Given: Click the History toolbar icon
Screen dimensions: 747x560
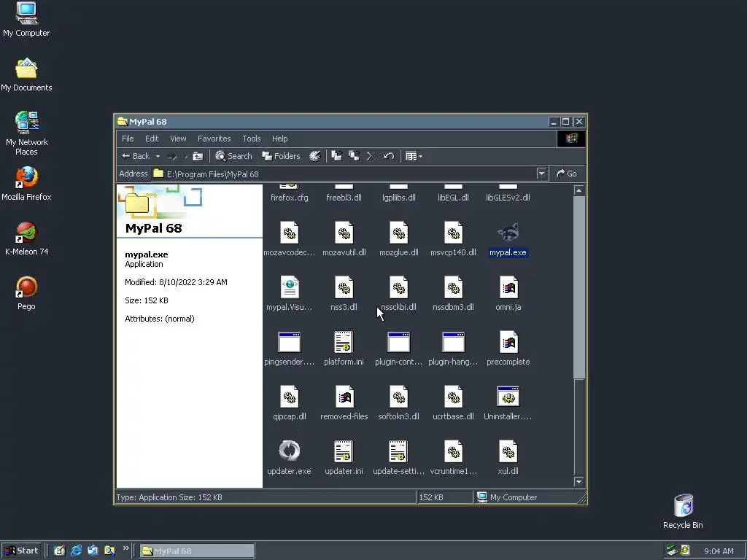Looking at the screenshot, I should tap(315, 156).
